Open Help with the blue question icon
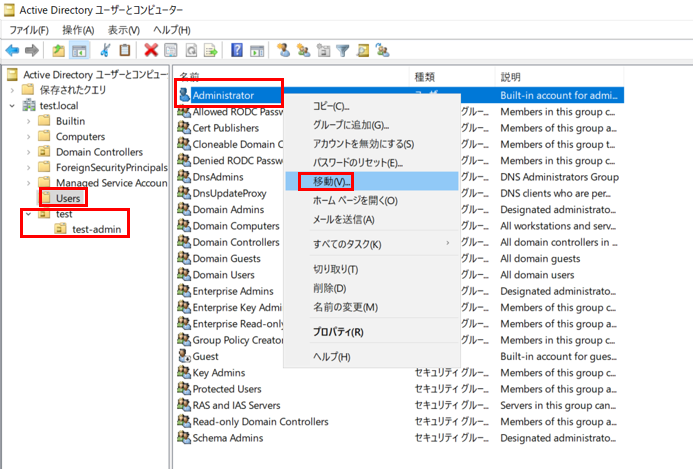The image size is (693, 469). pos(237,50)
